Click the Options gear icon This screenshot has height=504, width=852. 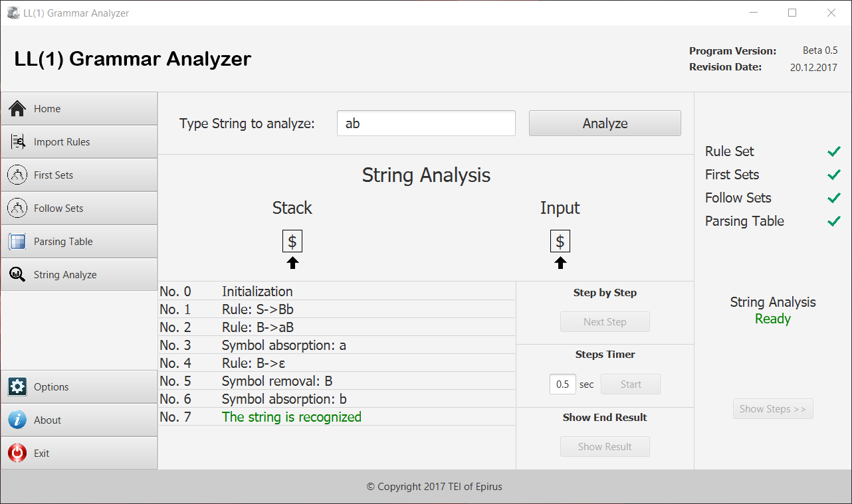17,386
